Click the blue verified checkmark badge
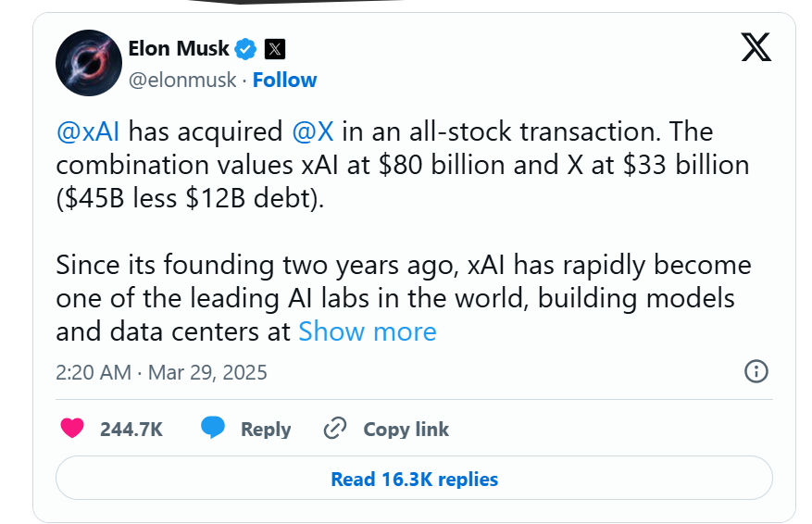The height and width of the screenshot is (524, 812). pyautogui.click(x=245, y=49)
